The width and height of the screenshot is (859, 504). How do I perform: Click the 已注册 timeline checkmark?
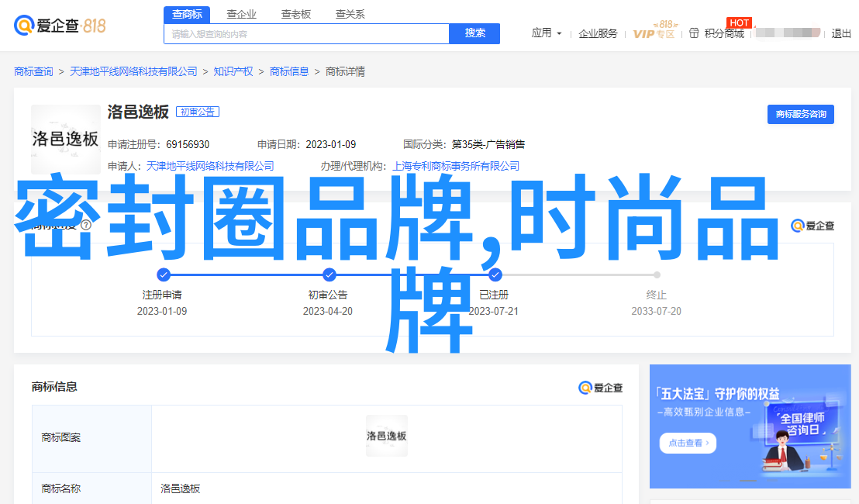(x=495, y=274)
